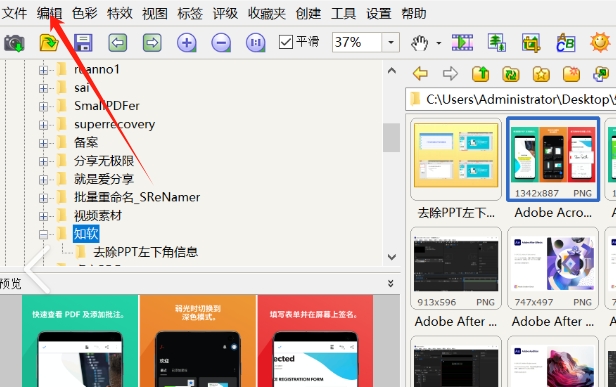Viewport: 616px width, 387px height.
Task: Collapse the 知软 folder node
Action: coord(44,235)
